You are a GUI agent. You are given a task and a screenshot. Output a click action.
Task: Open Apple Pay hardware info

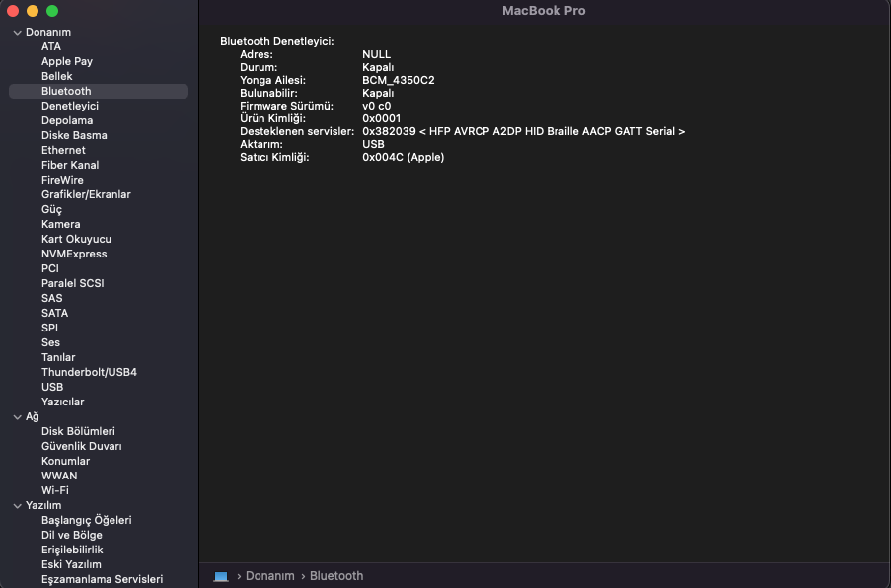point(66,61)
